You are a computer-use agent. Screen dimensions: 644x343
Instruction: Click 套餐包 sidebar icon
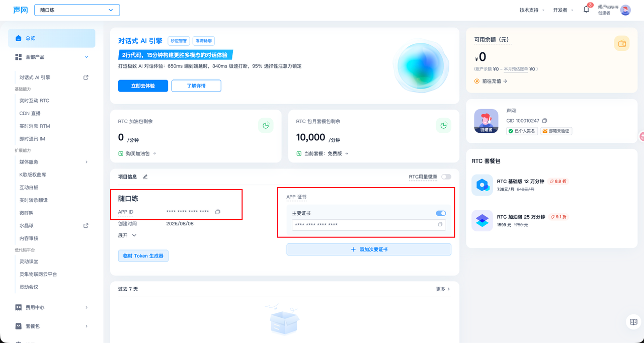[19, 326]
